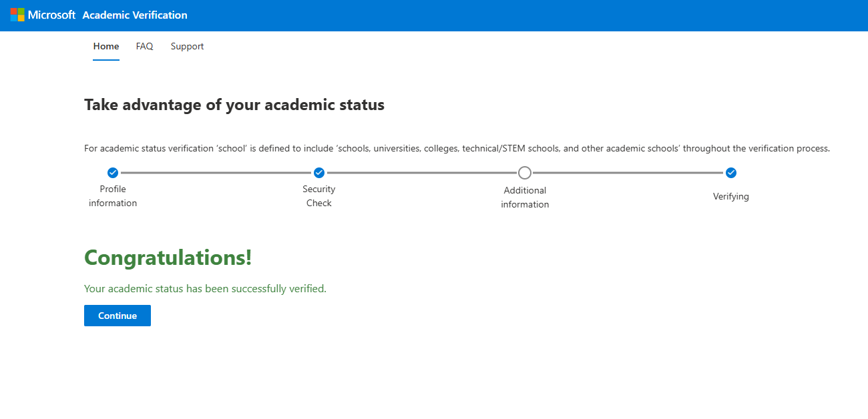Select the Profile information step label
868x419 pixels.
click(113, 196)
